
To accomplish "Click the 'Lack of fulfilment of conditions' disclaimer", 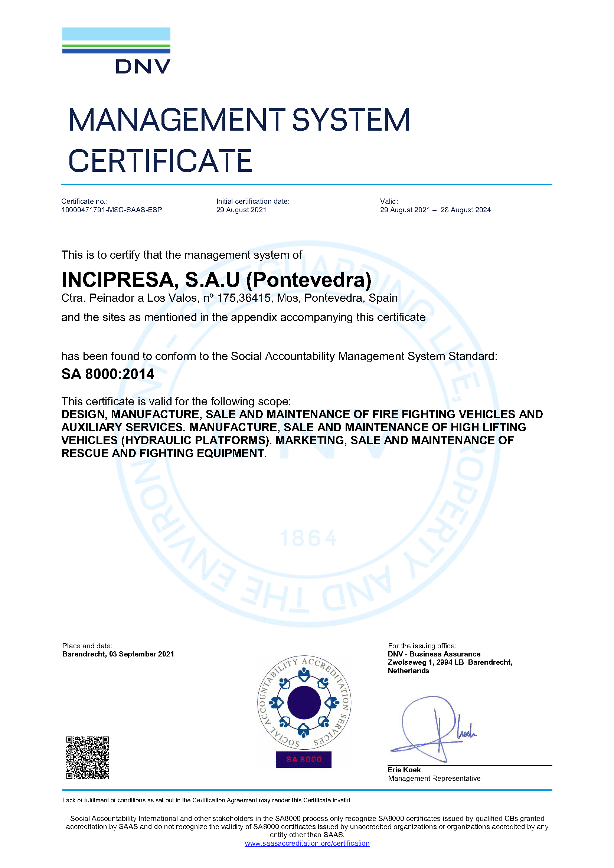I will click(x=207, y=800).
